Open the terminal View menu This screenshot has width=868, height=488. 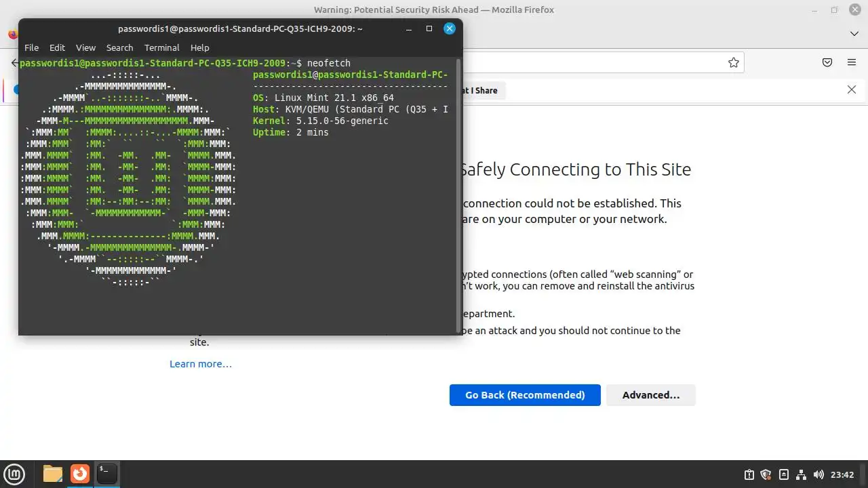(85, 47)
